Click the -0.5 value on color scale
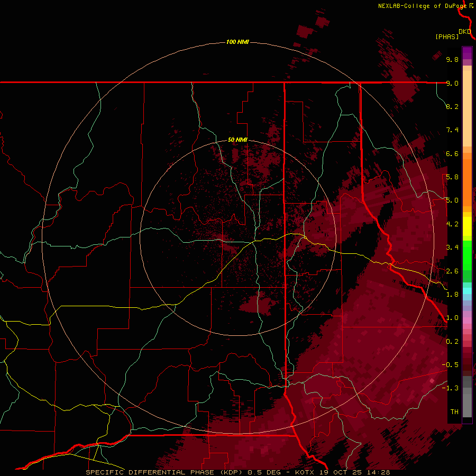476x476 pixels. click(x=450, y=365)
